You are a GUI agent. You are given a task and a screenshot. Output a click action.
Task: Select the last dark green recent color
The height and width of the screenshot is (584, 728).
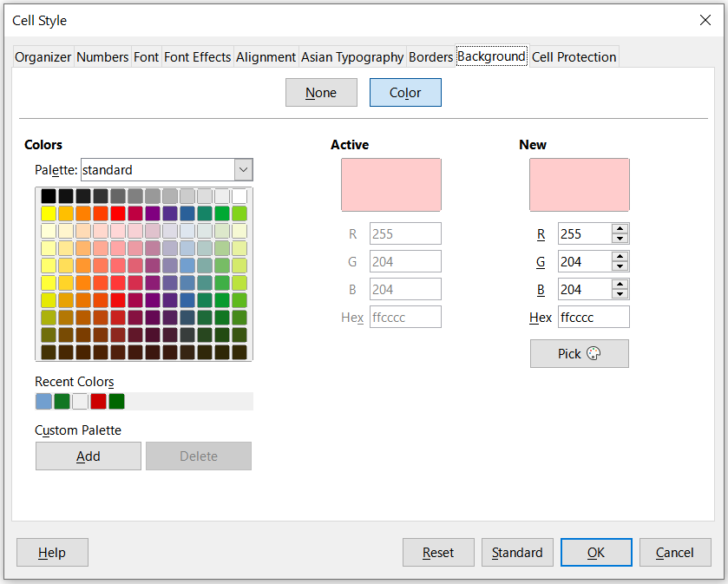tap(116, 401)
